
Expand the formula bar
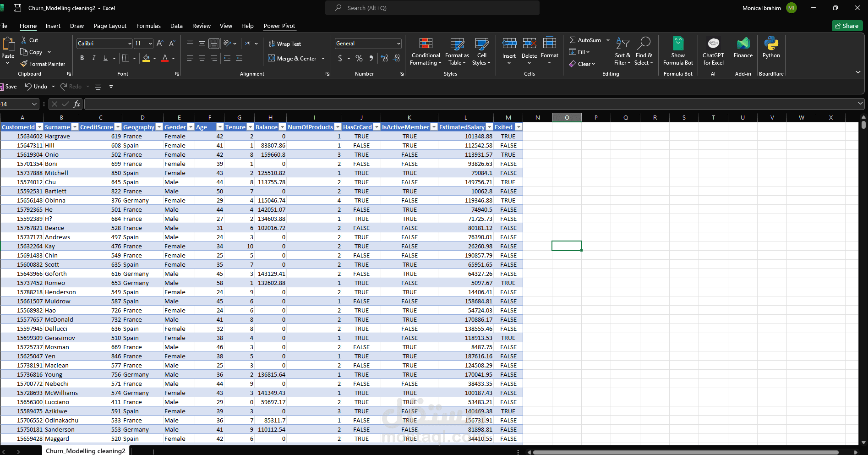(x=860, y=104)
